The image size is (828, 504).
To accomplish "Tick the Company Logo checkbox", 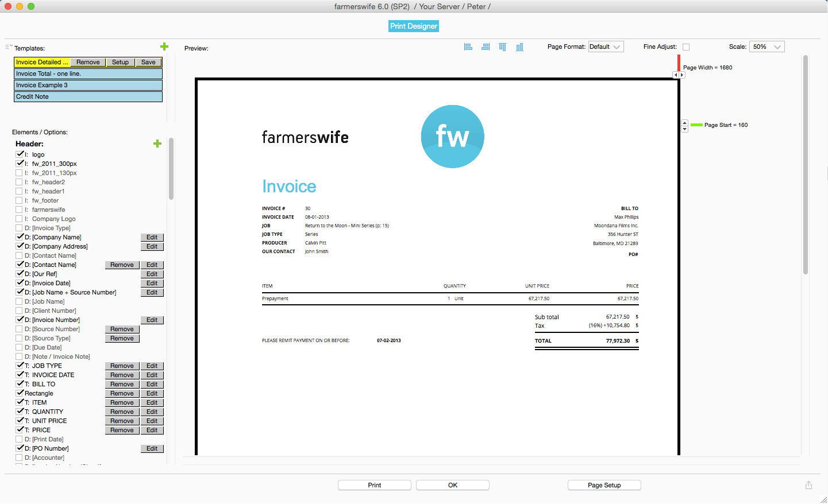I will tap(20, 219).
